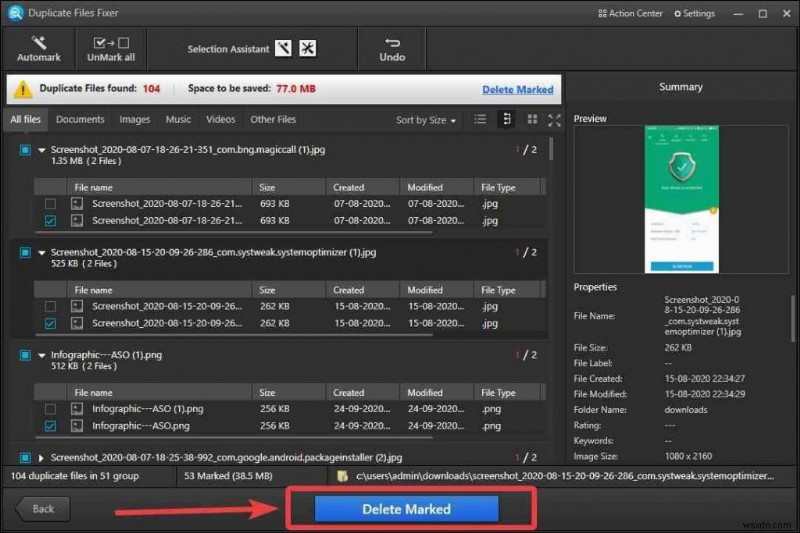Click Size column header in systemoptimizer table
This screenshot has height=533, width=800.
[289, 290]
